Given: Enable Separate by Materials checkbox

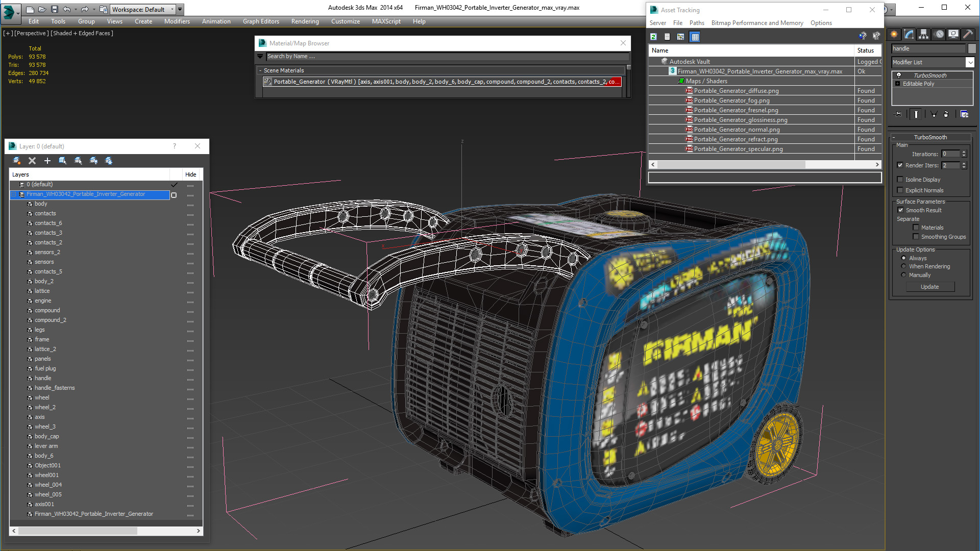Looking at the screenshot, I should 916,228.
